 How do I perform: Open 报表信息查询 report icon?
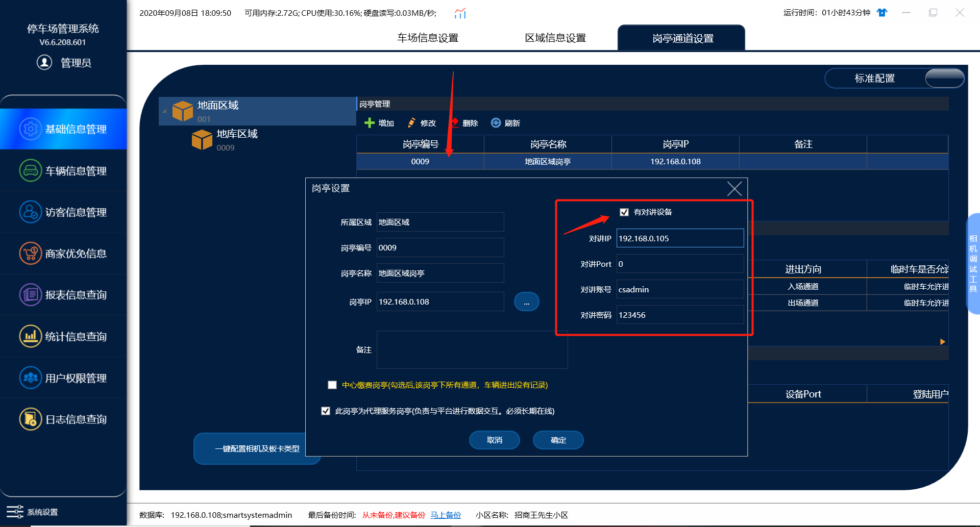tap(31, 294)
